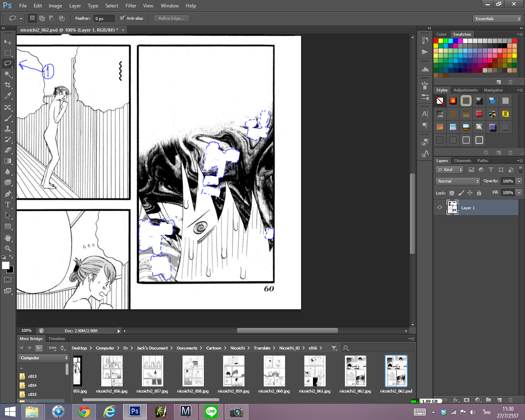Click Desktop in the Mini Bridge path
Viewport: 525px width, 420px height.
79,348
